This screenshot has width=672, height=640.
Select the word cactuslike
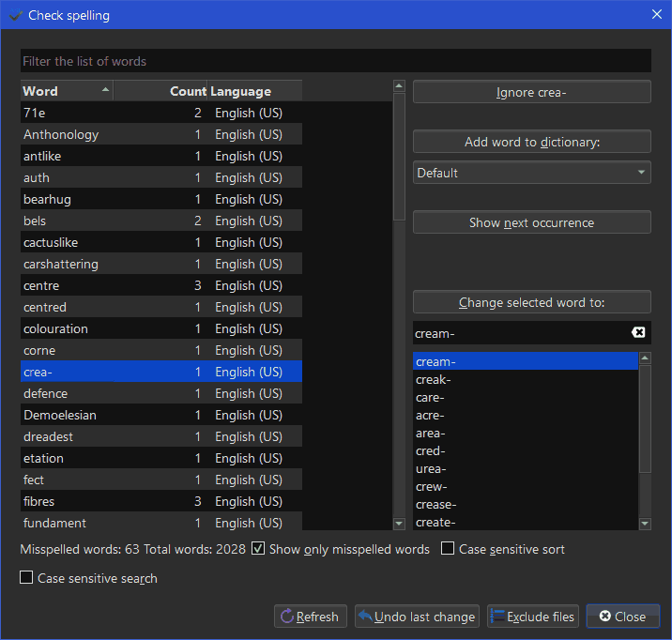coord(161,242)
